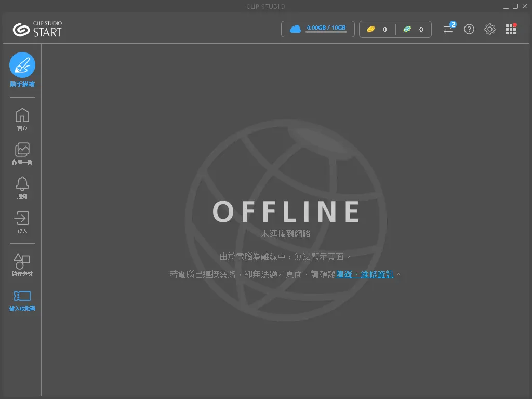Click 輸入啟動碼 ticket icon
Viewport: 532px width, 399px height.
22,296
